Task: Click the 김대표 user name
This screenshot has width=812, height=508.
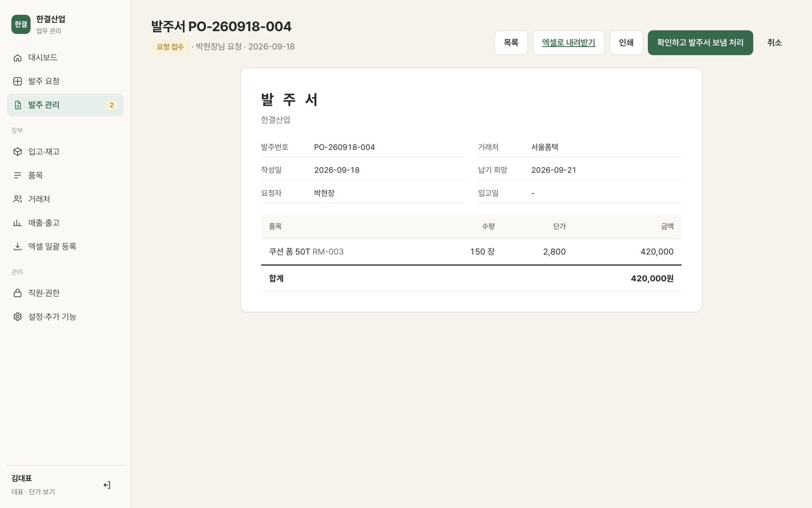Action: tap(22, 479)
